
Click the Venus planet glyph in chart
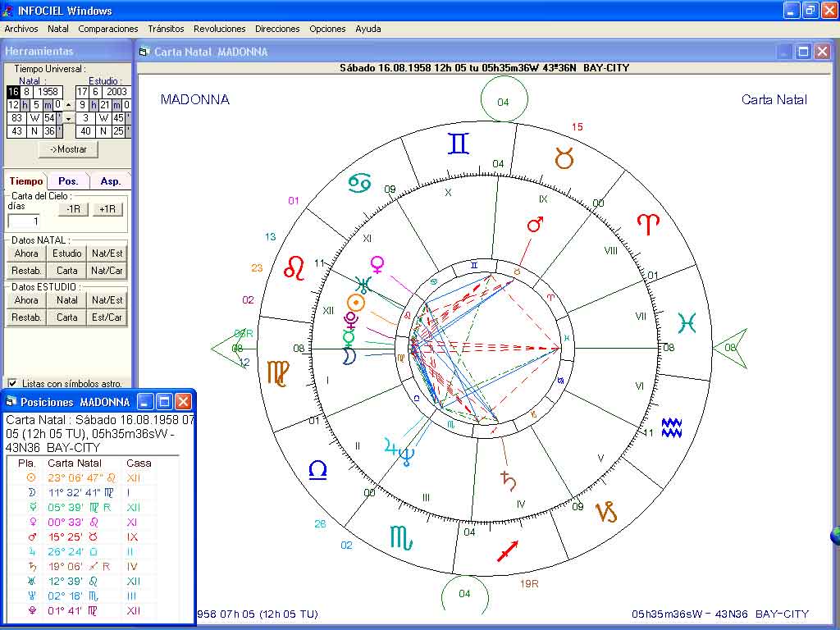[377, 265]
